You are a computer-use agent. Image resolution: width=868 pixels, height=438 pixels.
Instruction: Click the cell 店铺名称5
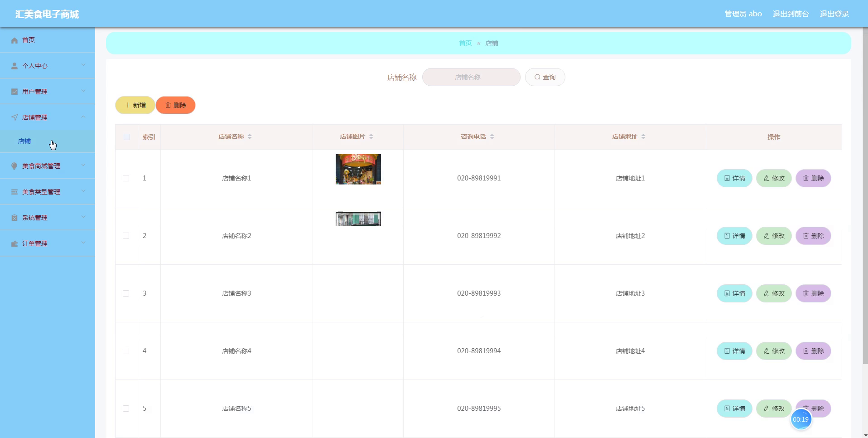[236, 409]
